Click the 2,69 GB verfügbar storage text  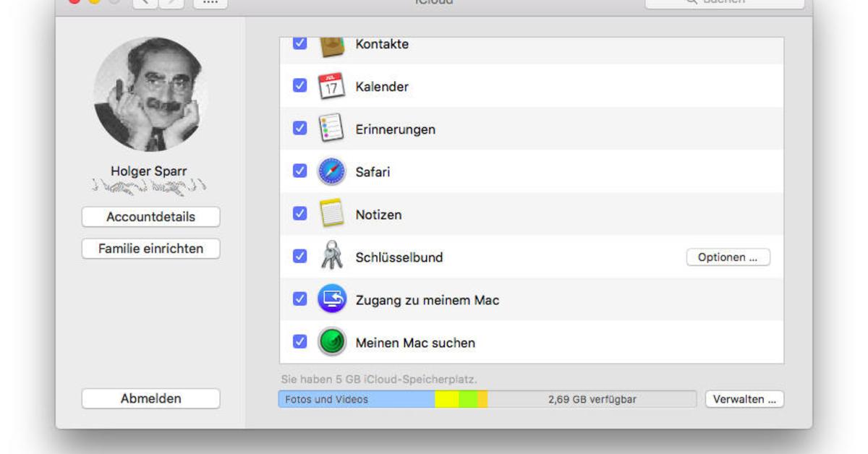pos(592,399)
